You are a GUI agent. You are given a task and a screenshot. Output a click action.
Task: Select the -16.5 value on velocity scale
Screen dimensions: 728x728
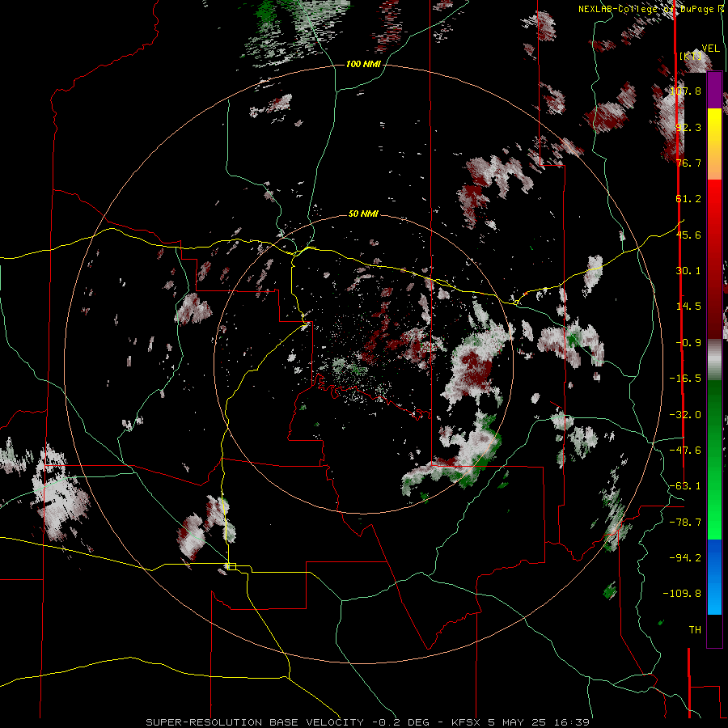click(x=685, y=379)
